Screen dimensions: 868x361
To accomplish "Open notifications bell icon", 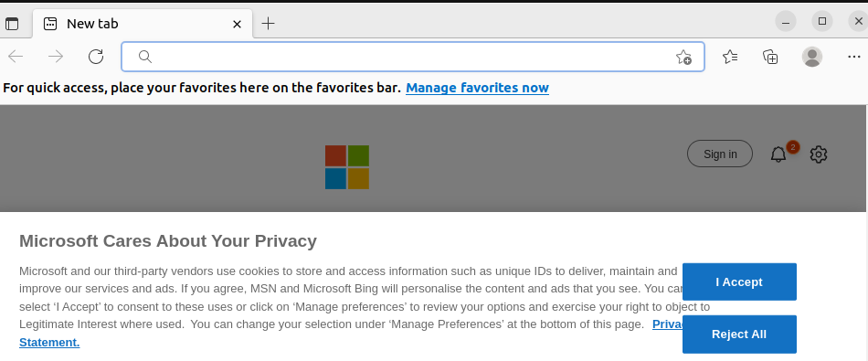I will pos(778,154).
